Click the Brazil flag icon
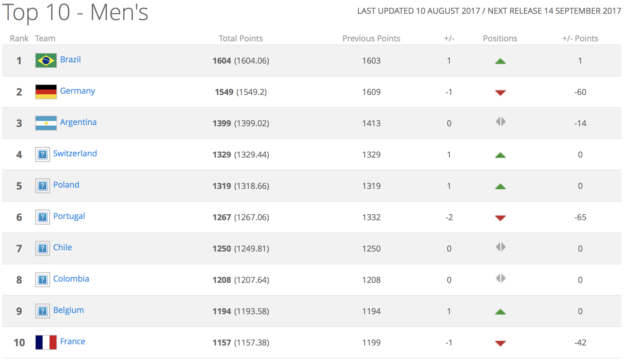The width and height of the screenshot is (628, 364). pos(46,60)
